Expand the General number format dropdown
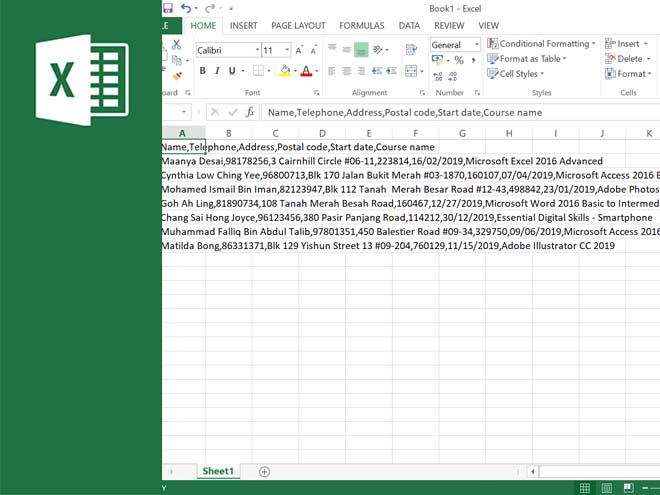This screenshot has height=495, width=660. coord(454,44)
